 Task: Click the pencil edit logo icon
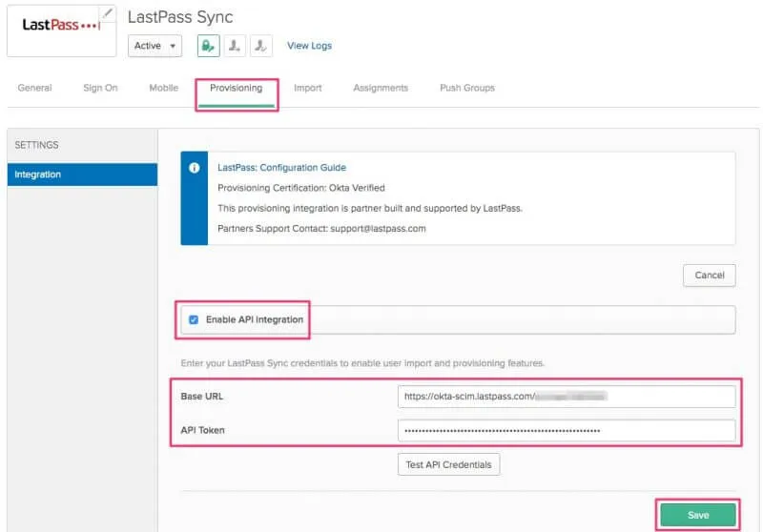click(108, 13)
